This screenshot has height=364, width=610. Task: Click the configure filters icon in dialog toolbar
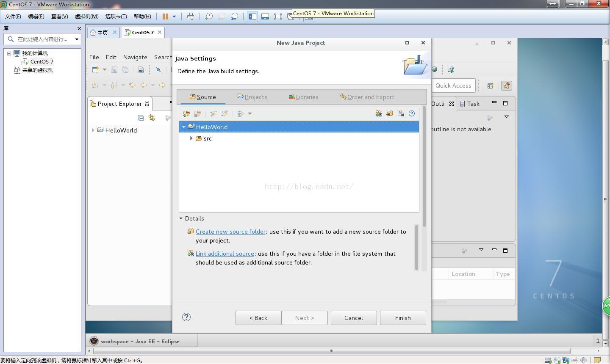tap(241, 113)
